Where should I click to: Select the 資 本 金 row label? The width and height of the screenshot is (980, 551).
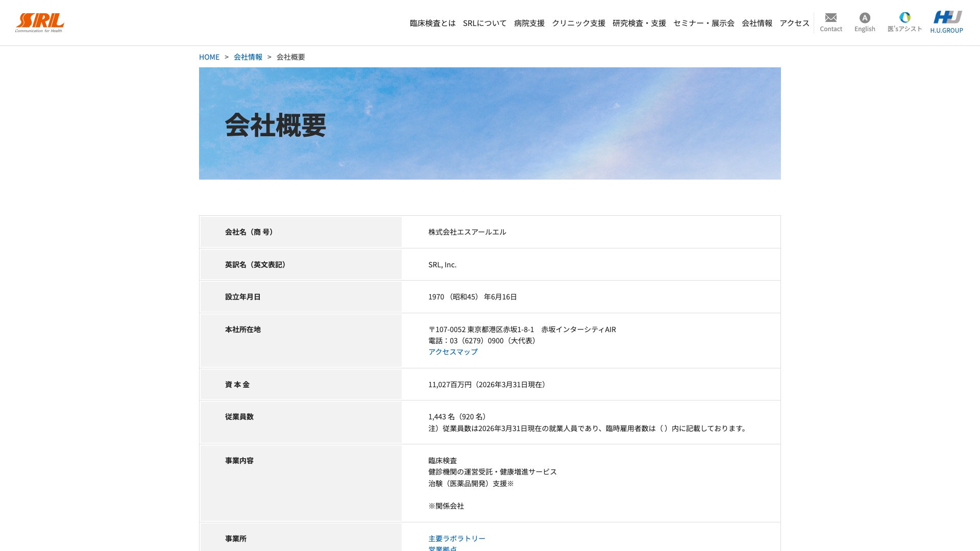(x=237, y=385)
